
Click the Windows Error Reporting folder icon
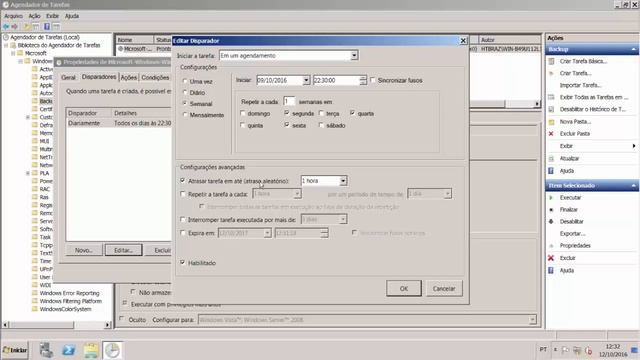[x=35, y=293]
